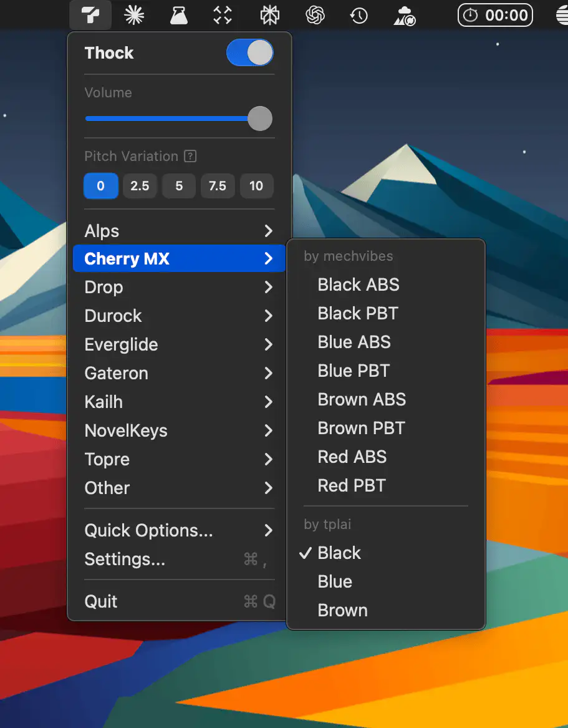Open the Quick Options submenu

(179, 531)
